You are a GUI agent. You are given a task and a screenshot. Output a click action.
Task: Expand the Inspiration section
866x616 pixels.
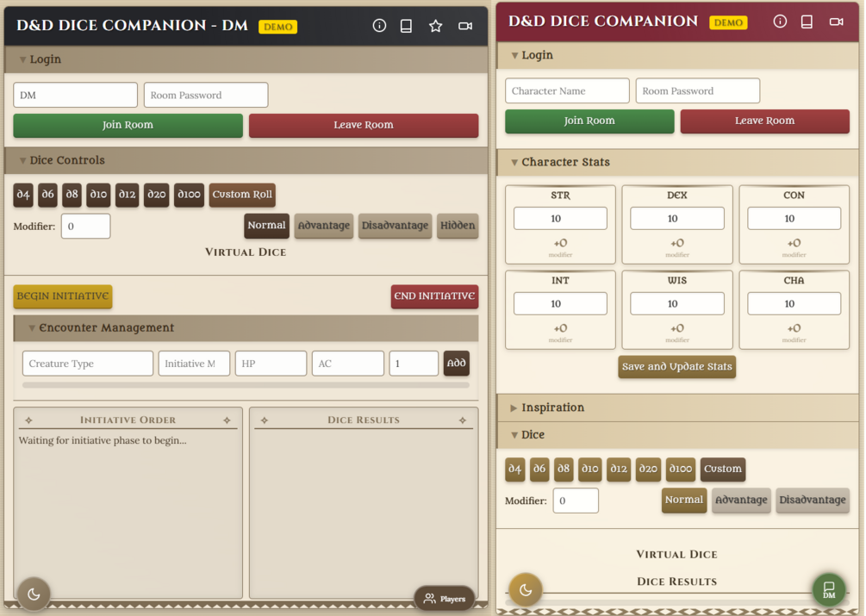(x=677, y=408)
